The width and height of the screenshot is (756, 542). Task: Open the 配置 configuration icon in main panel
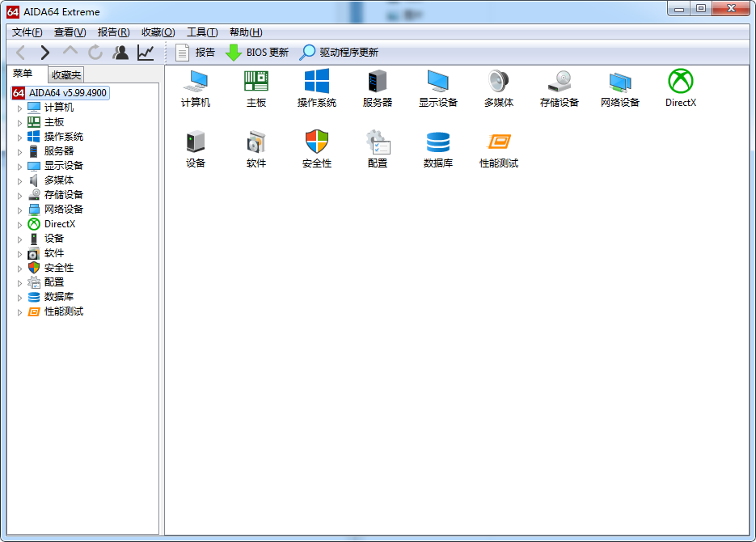378,149
